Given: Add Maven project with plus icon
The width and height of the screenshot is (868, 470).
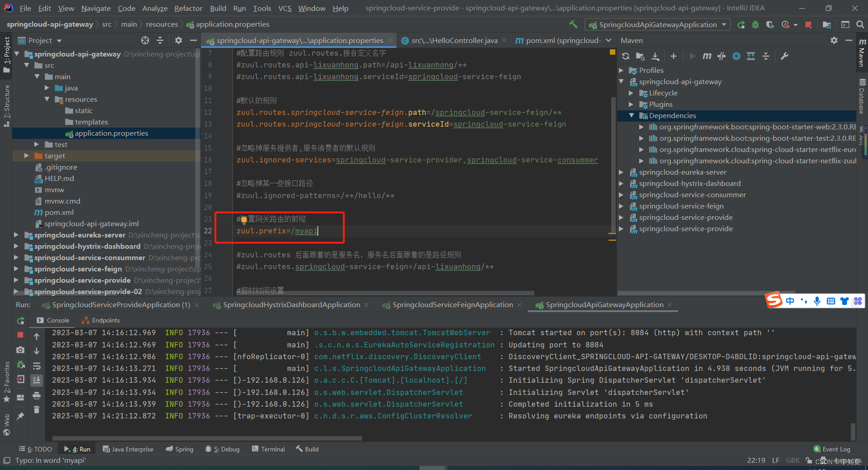Looking at the screenshot, I should coord(674,56).
